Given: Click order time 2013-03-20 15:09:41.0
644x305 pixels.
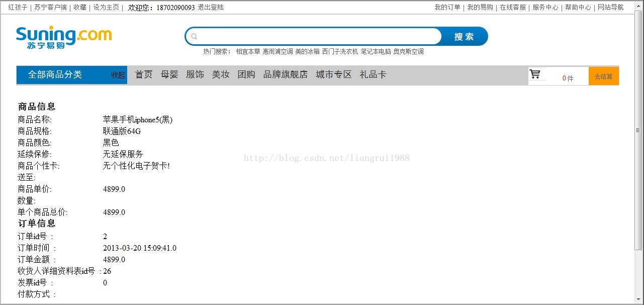Looking at the screenshot, I should 140,248.
